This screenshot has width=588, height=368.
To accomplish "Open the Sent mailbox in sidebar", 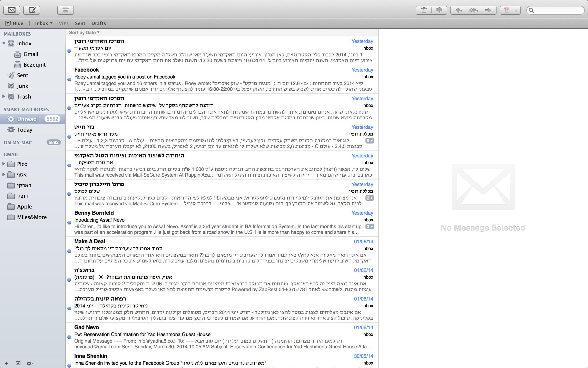I will [23, 75].
